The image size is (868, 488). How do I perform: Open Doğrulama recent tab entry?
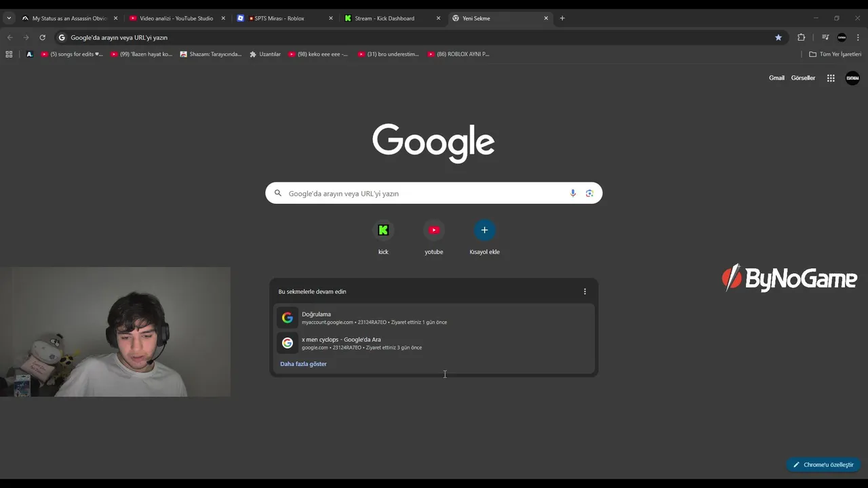click(x=434, y=317)
